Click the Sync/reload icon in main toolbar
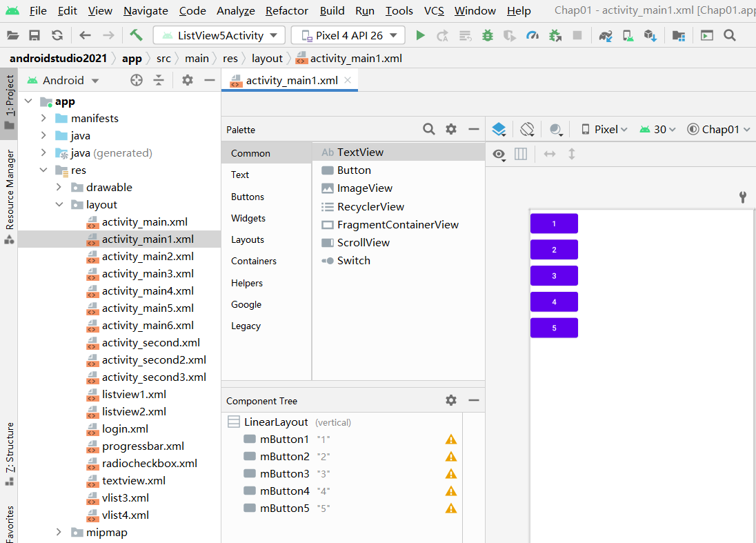756x543 pixels. [57, 35]
